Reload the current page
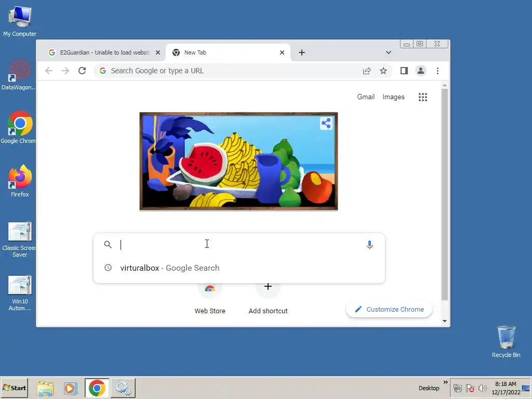Image resolution: width=532 pixels, height=399 pixels. tap(82, 71)
